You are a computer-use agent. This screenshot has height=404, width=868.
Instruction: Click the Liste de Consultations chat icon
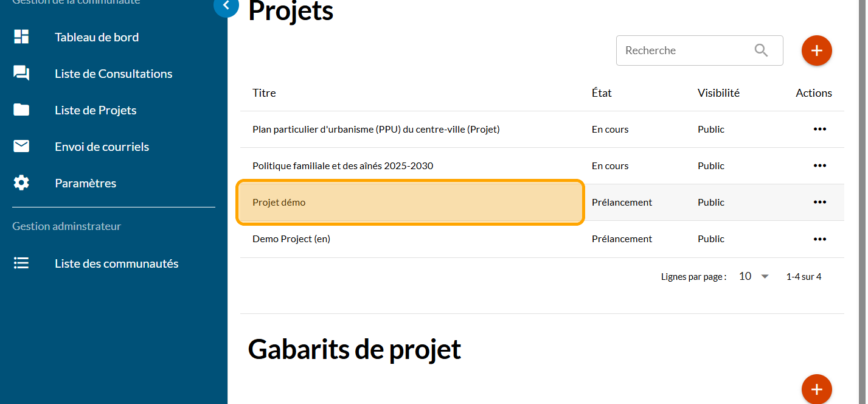click(21, 74)
